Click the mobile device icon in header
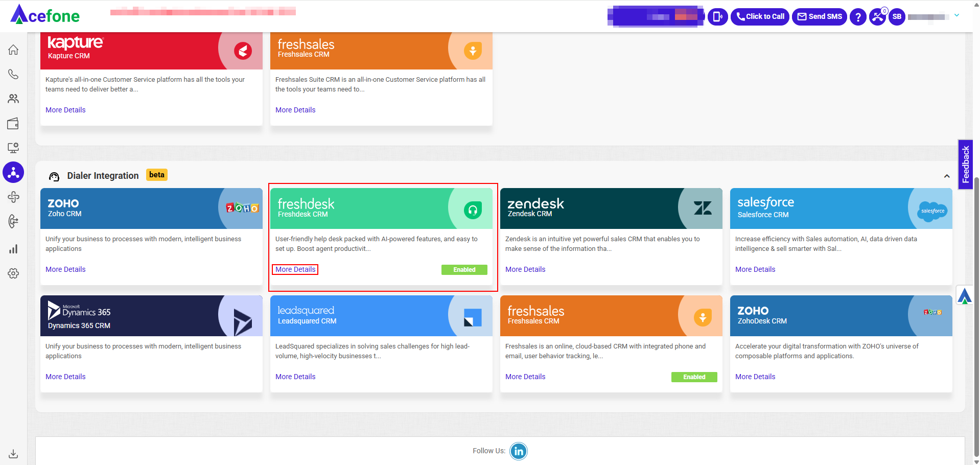 pos(717,16)
